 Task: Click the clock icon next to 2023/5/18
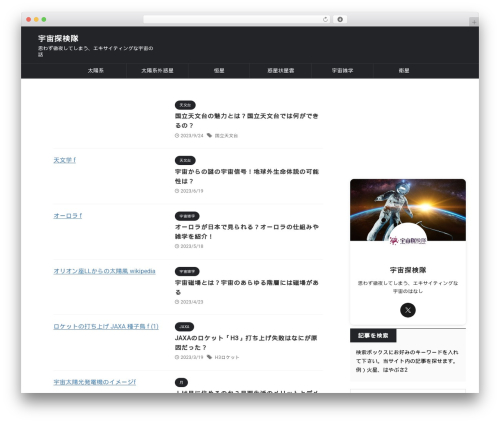[x=177, y=246]
